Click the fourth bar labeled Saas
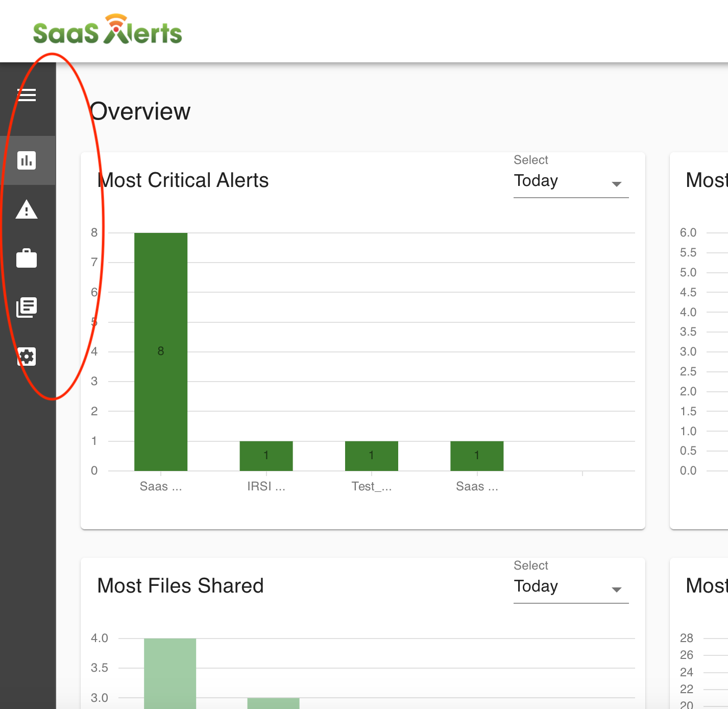This screenshot has height=709, width=728. [x=477, y=456]
